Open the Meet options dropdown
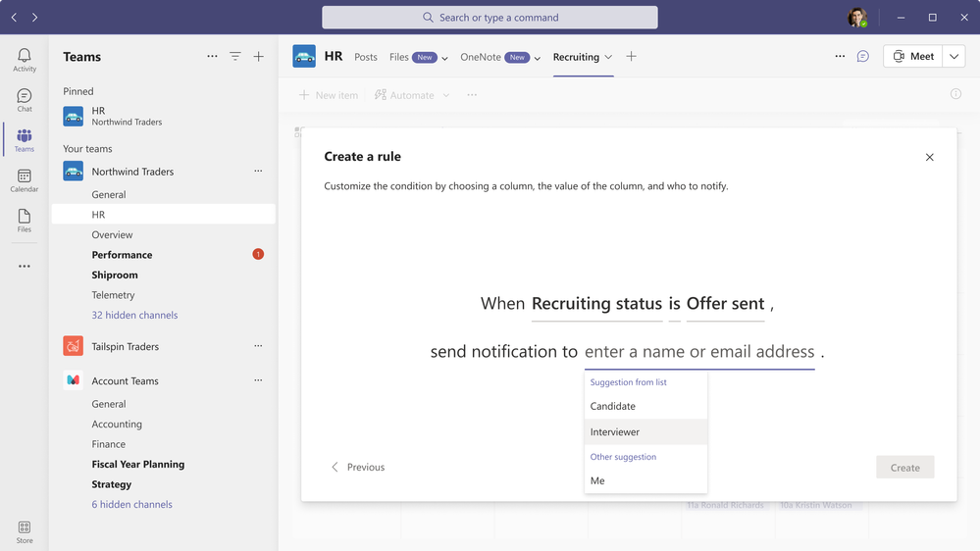This screenshot has height=551, width=980. click(954, 56)
